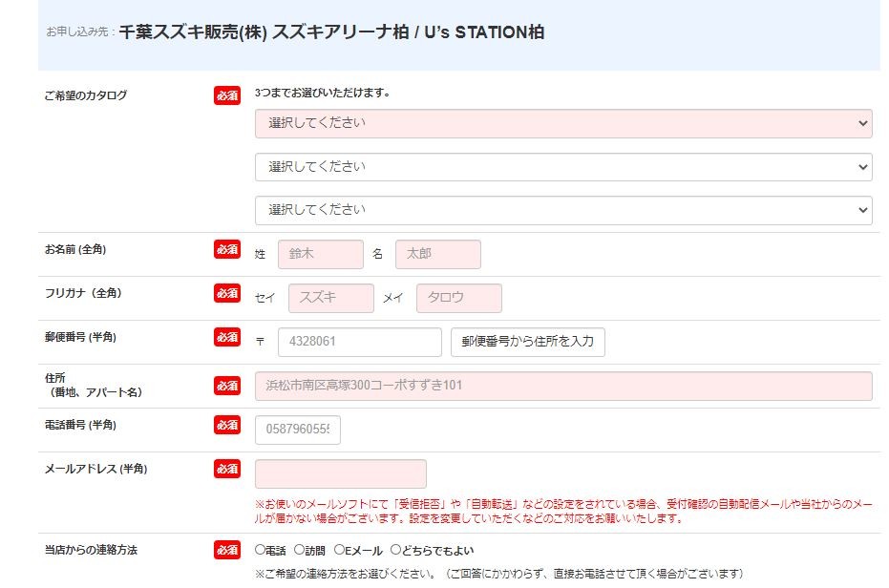Open the third catalog selection dropdown
This screenshot has width=889, height=588.
click(562, 210)
